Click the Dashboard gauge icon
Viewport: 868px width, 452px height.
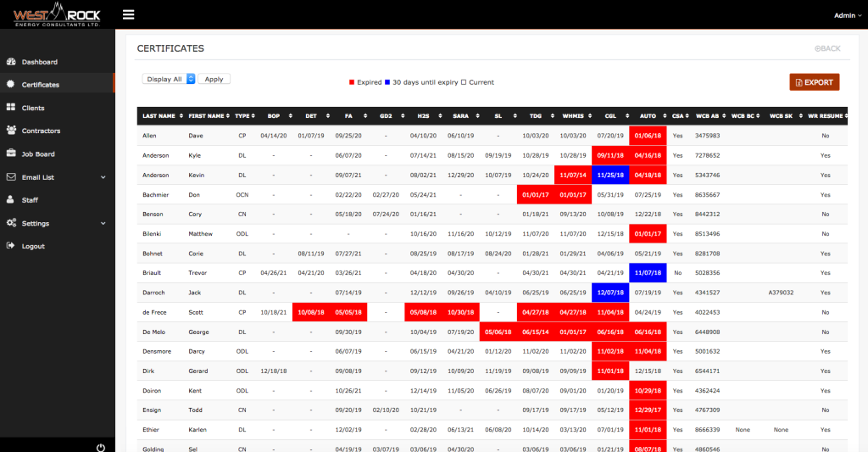tap(11, 62)
